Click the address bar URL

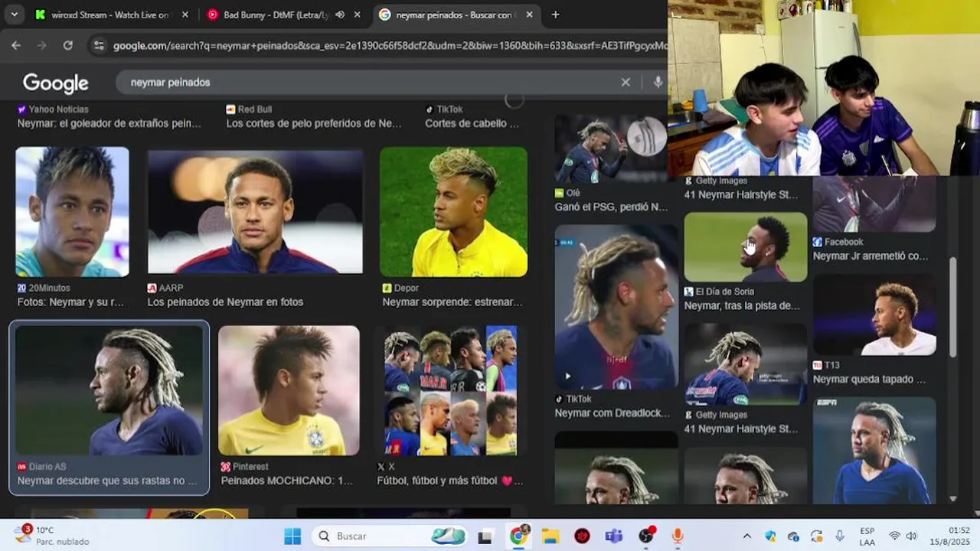coord(389,46)
